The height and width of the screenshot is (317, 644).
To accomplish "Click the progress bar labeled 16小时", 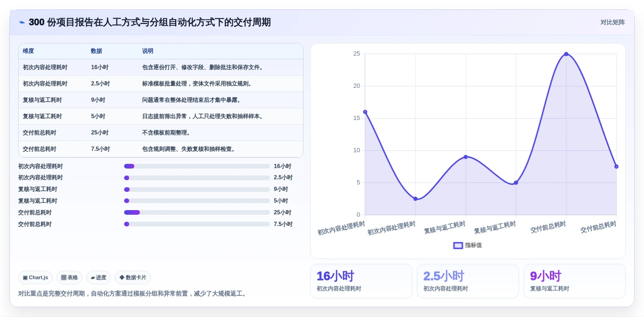I will click(197, 166).
